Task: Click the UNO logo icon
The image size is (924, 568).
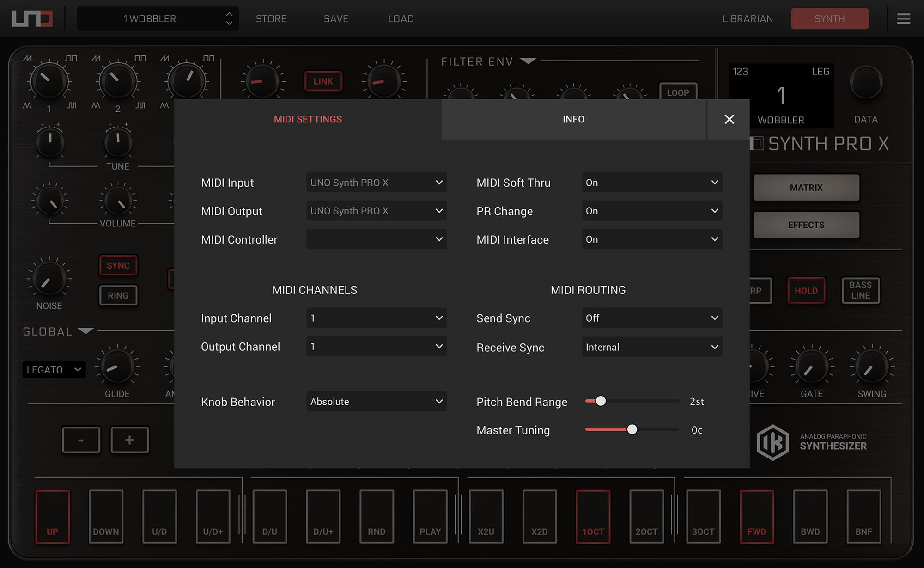Action: [32, 18]
